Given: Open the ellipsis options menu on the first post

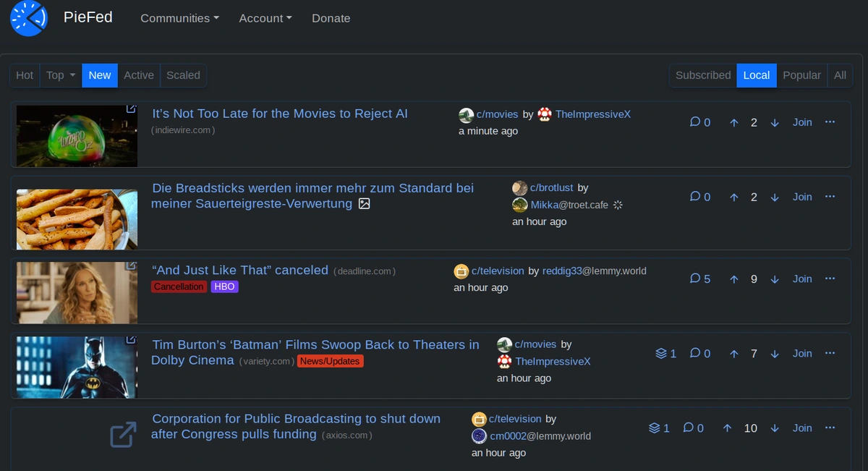Looking at the screenshot, I should [830, 122].
